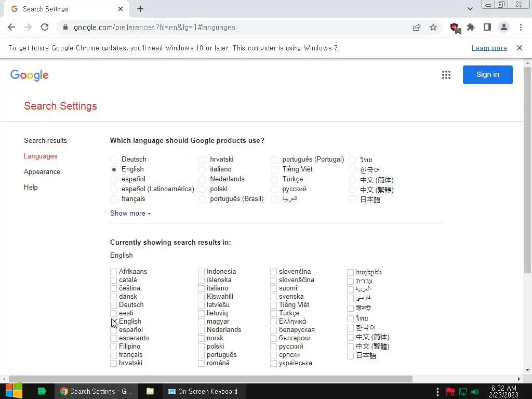Toggle the browser side panel

click(487, 27)
